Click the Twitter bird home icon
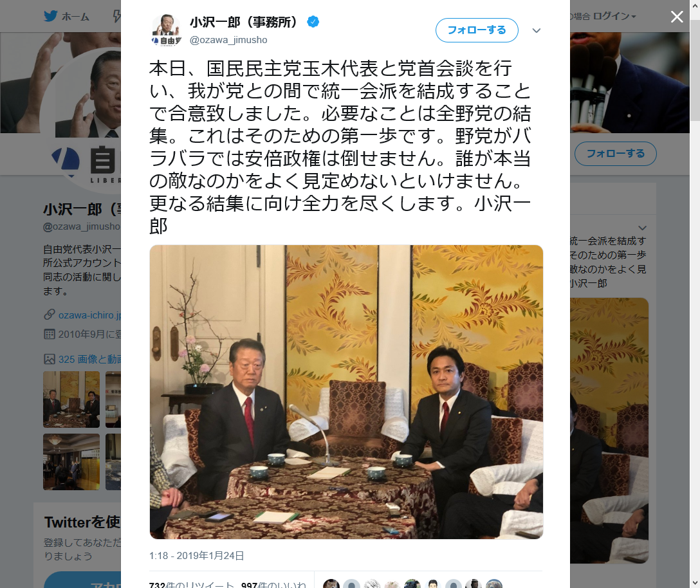The height and width of the screenshot is (588, 700). (50, 16)
